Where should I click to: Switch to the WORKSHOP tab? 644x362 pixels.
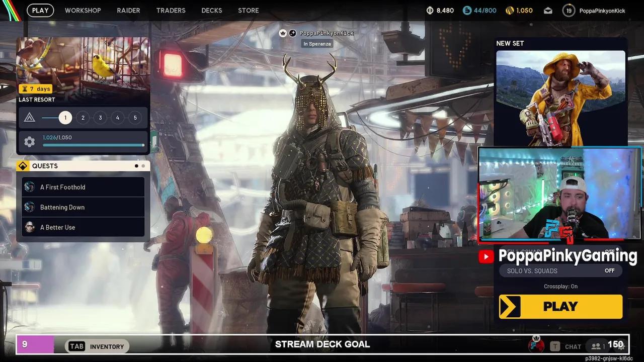point(83,10)
